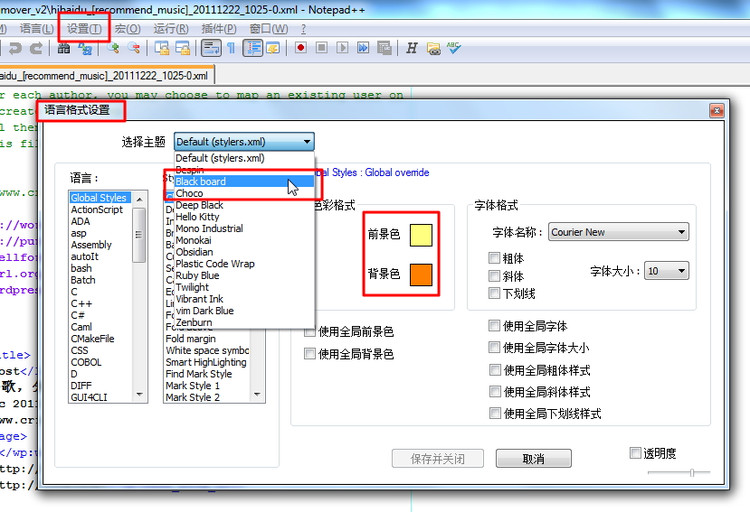Click the ABC spell check icon
Image resolution: width=750 pixels, height=512 pixels.
(x=453, y=47)
